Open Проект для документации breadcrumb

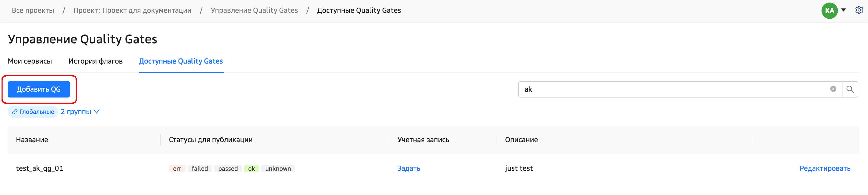(x=132, y=10)
